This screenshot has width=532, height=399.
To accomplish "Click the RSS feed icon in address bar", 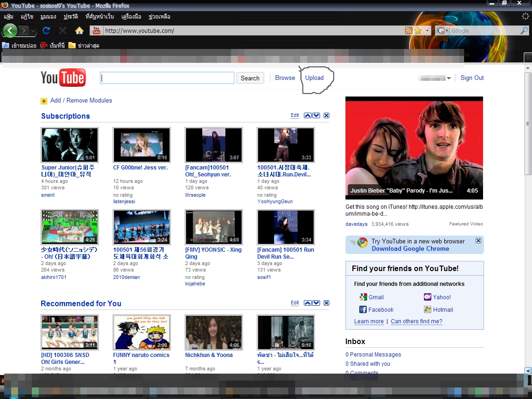I will point(409,30).
